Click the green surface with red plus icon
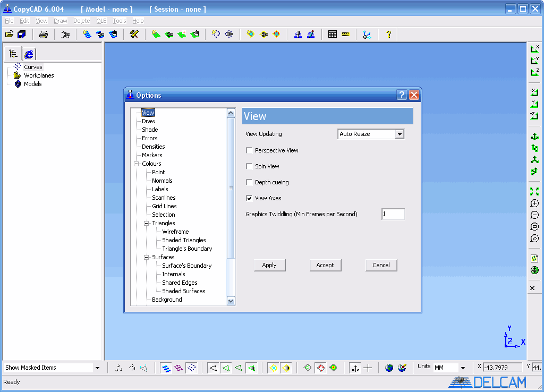 pyautogui.click(x=182, y=34)
